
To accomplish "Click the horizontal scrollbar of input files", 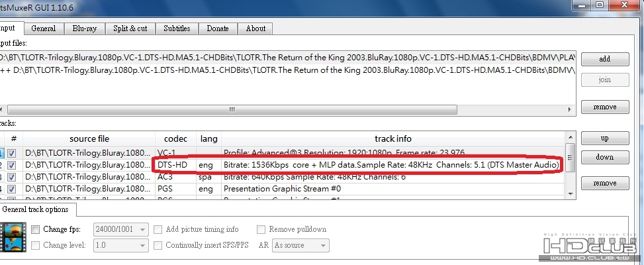I will tap(232, 110).
